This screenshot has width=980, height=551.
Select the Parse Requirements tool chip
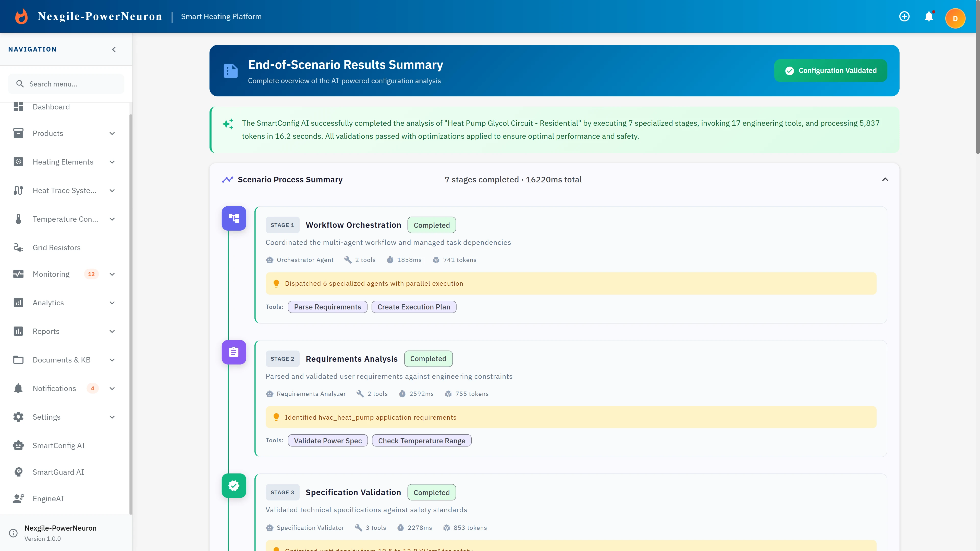327,306
